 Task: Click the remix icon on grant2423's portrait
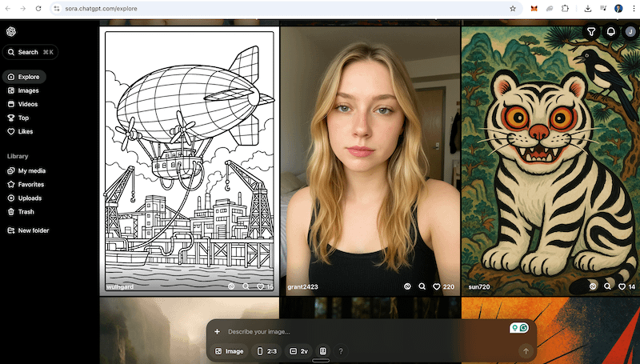[x=407, y=286]
